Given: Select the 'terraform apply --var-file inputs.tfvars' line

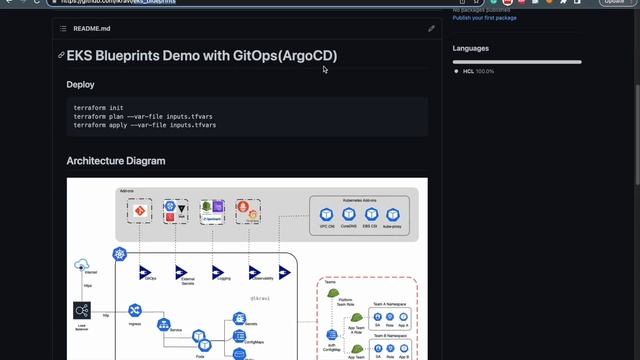Looking at the screenshot, I should pyautogui.click(x=145, y=125).
